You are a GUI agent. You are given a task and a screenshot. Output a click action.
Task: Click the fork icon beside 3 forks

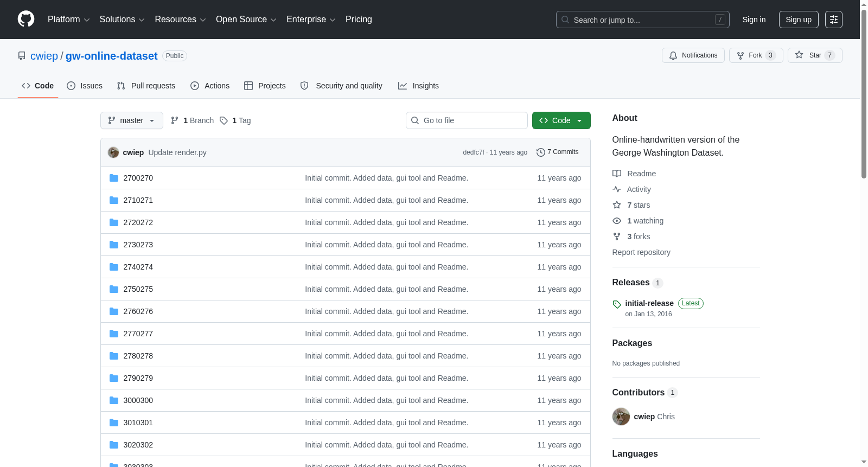pyautogui.click(x=617, y=236)
